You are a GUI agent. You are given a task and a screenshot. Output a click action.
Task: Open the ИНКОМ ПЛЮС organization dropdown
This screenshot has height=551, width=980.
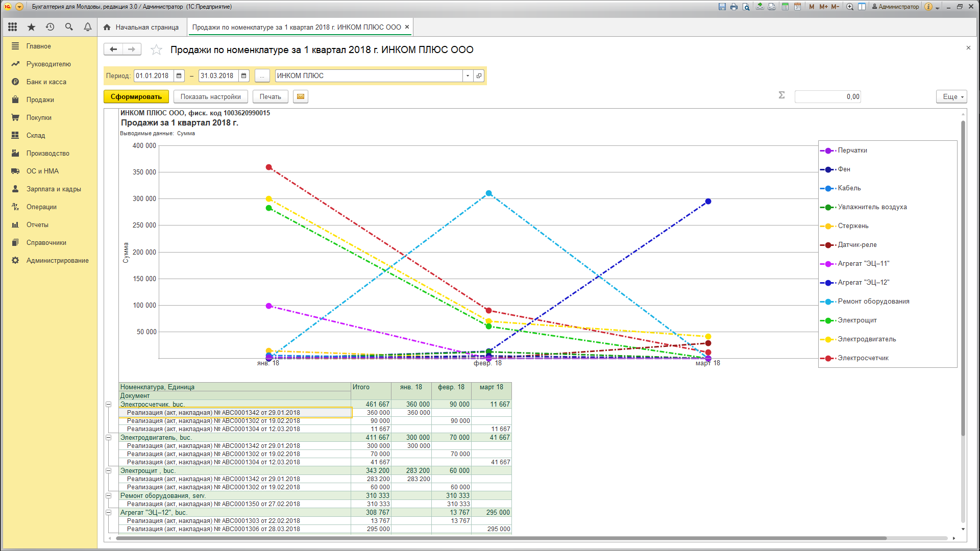point(468,76)
